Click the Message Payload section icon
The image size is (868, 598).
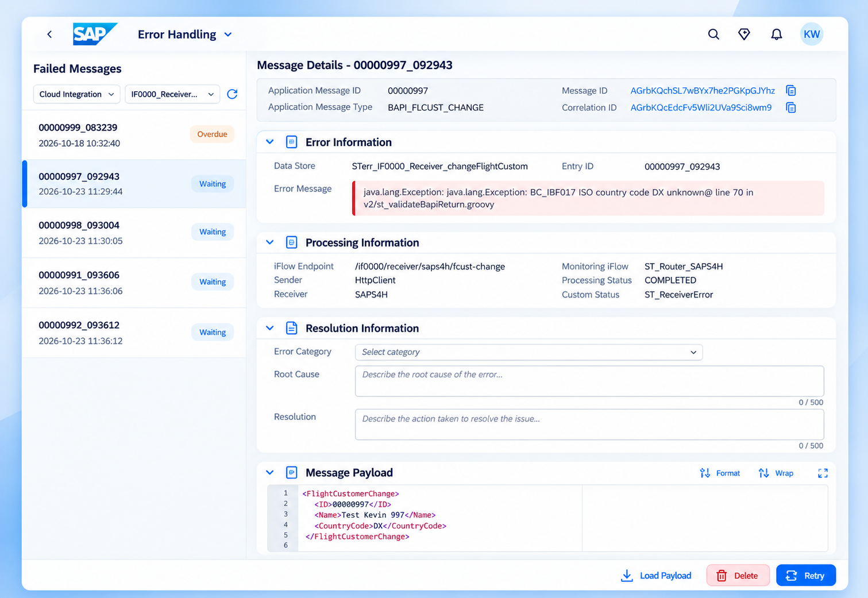pyautogui.click(x=291, y=472)
